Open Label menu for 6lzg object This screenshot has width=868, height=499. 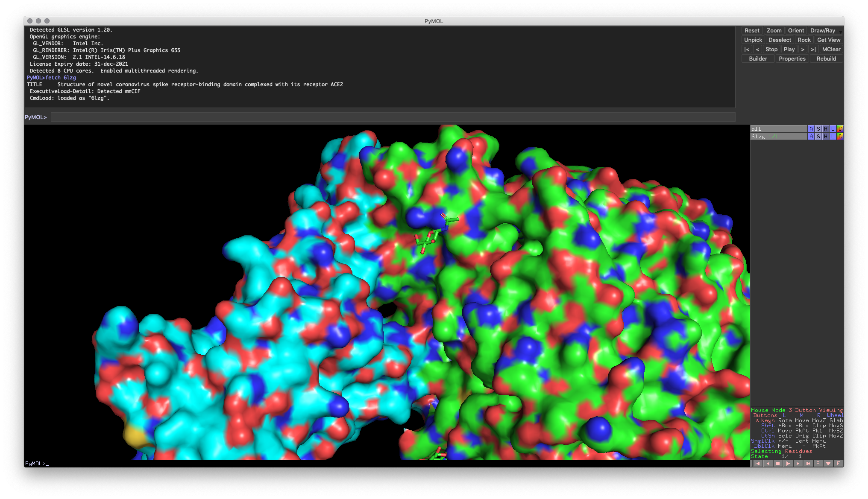click(833, 137)
